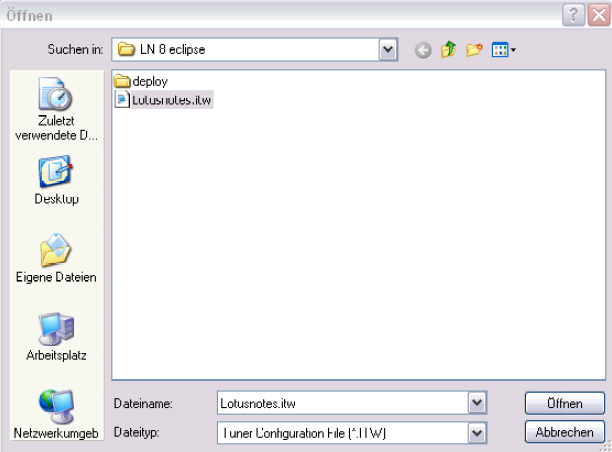Open Netzwerkumgebung location
This screenshot has height=452, width=612.
(57, 413)
